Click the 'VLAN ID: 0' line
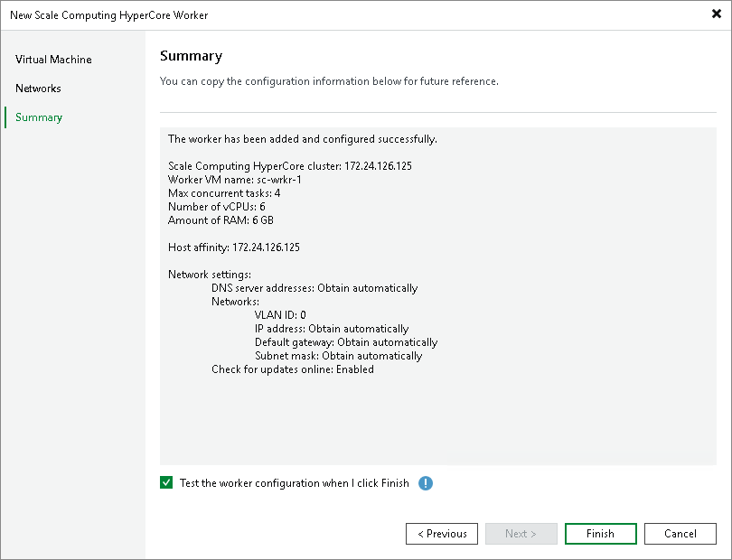Screen dimensions: 732x560 tap(280, 315)
